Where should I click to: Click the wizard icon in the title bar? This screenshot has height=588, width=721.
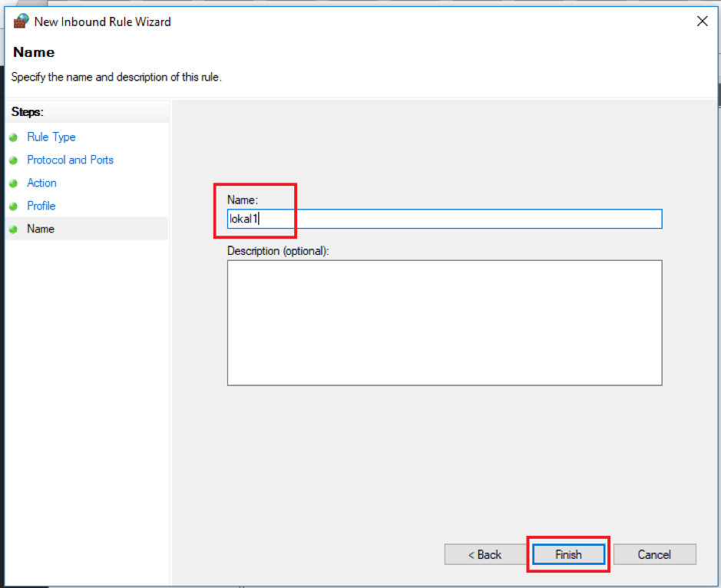point(18,21)
